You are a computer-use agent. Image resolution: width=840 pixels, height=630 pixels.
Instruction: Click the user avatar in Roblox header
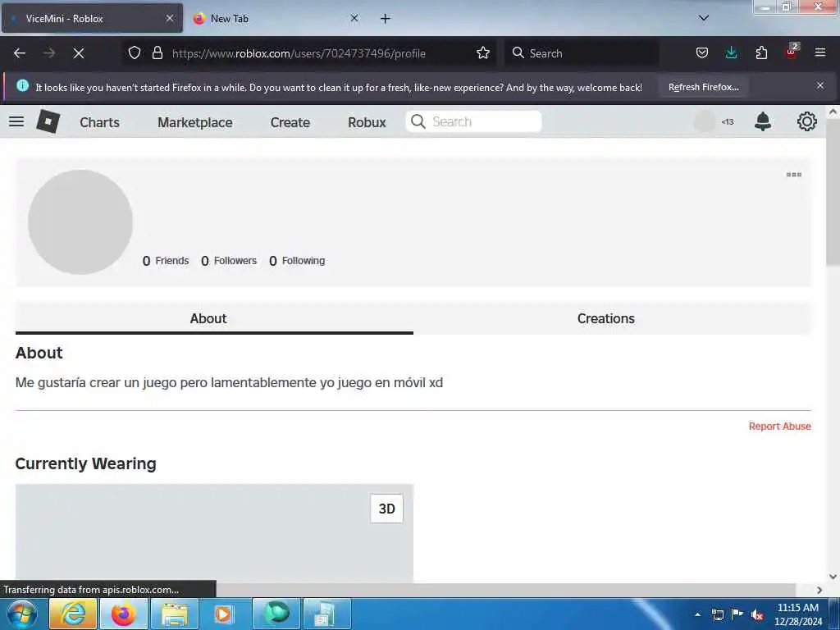pyautogui.click(x=705, y=121)
